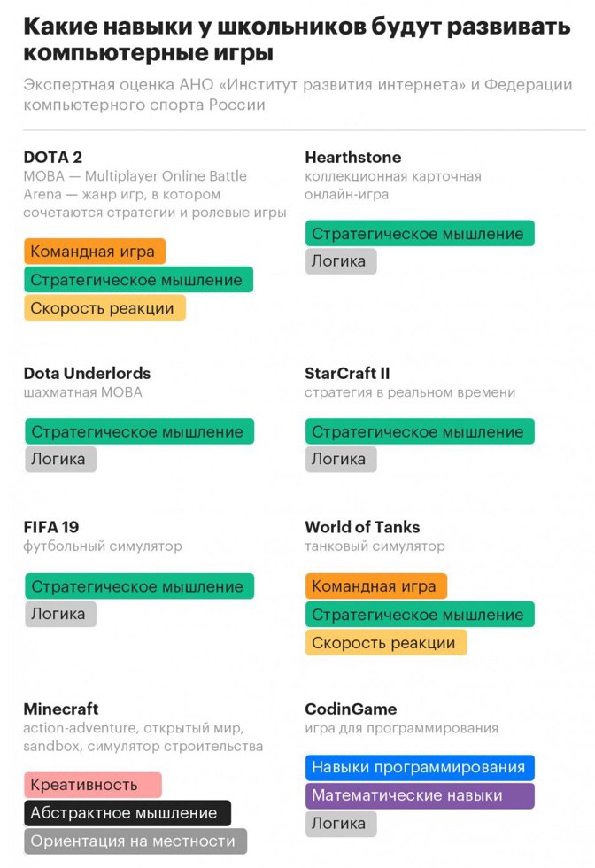The image size is (595, 868).
Task: Click the black "Абстрактное мышление" tag
Action: coord(127,813)
